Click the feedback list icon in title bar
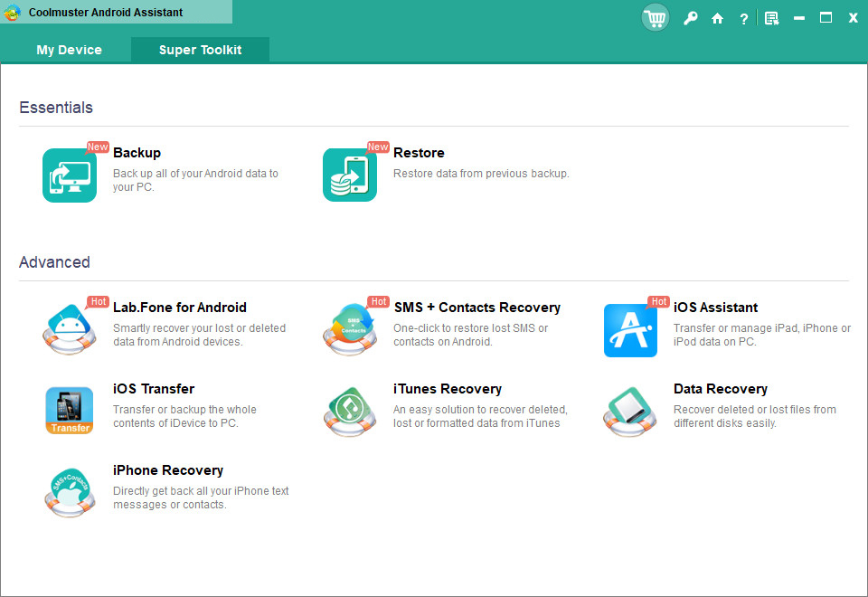 click(x=771, y=18)
